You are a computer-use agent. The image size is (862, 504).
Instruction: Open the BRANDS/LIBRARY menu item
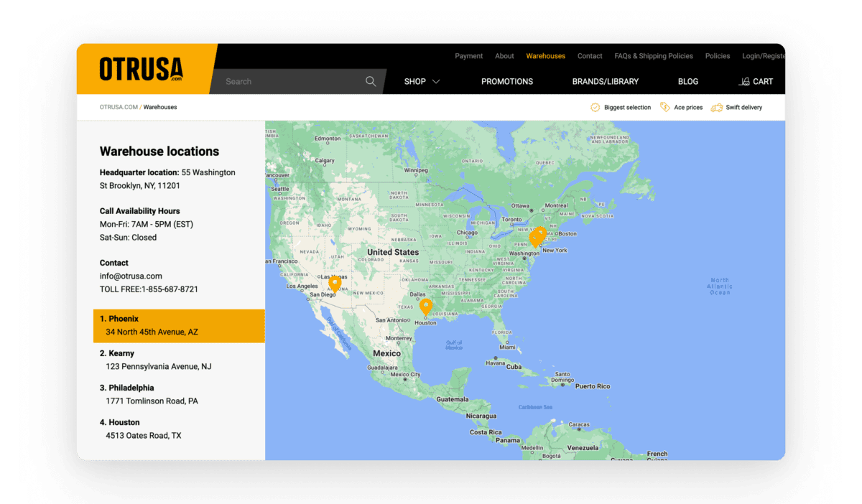pyautogui.click(x=605, y=81)
